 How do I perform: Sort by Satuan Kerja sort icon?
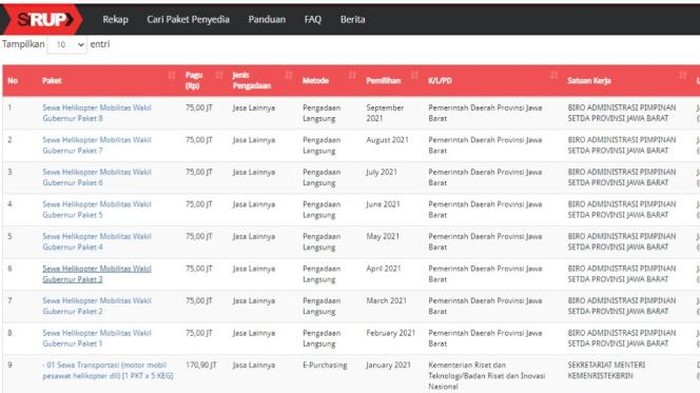[x=683, y=75]
